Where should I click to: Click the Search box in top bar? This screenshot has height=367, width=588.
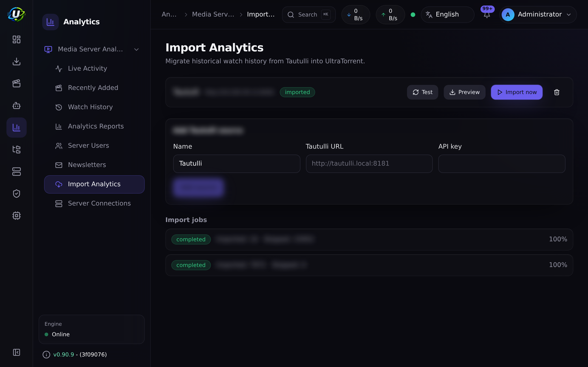coord(308,14)
